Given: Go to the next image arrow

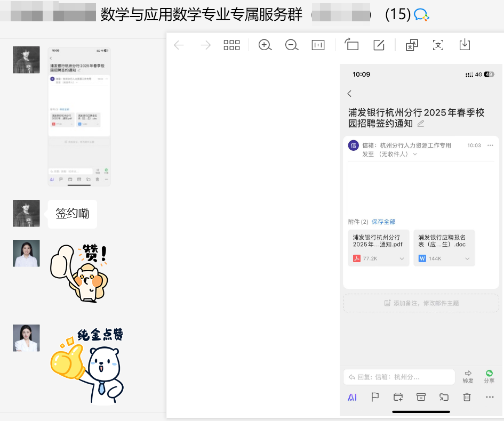Looking at the screenshot, I should [x=205, y=45].
